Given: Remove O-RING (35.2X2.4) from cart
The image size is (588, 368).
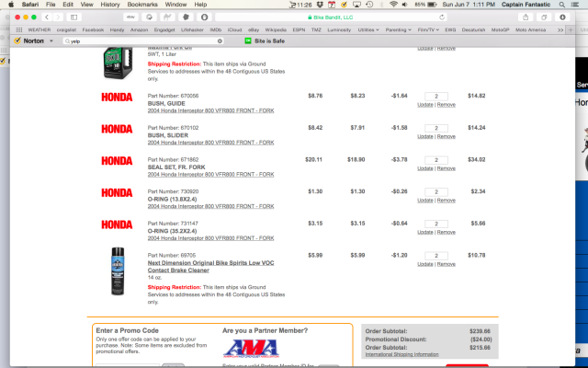Looking at the screenshot, I should pyautogui.click(x=447, y=233).
